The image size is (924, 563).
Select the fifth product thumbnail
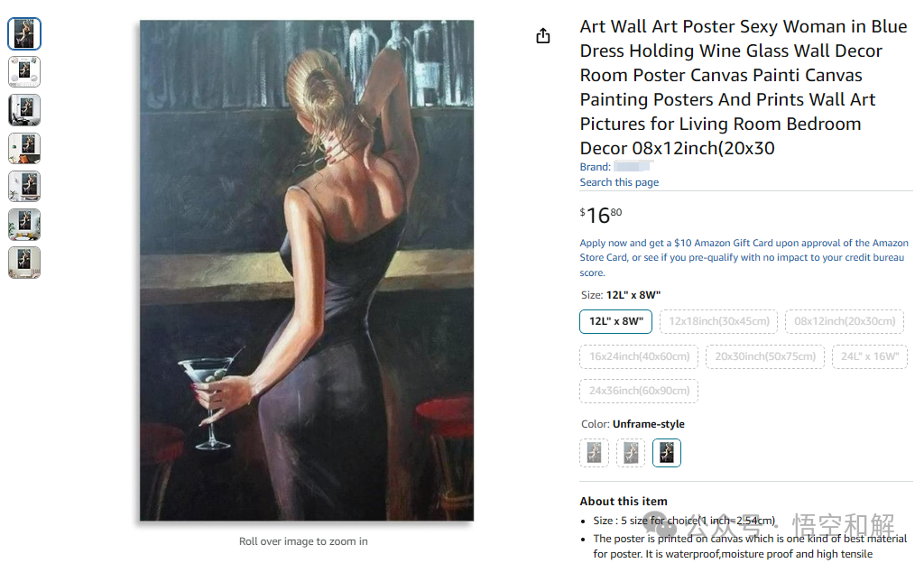click(24, 186)
